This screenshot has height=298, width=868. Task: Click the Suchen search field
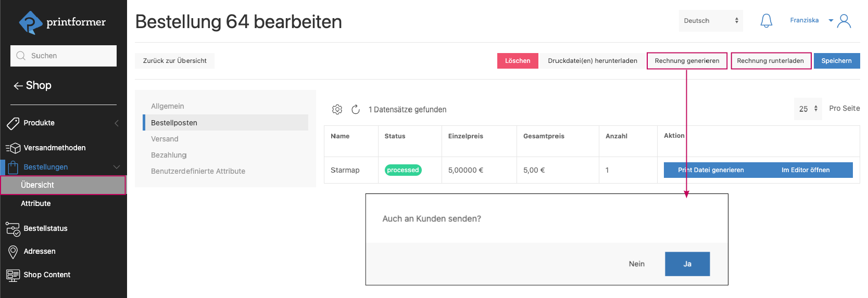pos(64,56)
